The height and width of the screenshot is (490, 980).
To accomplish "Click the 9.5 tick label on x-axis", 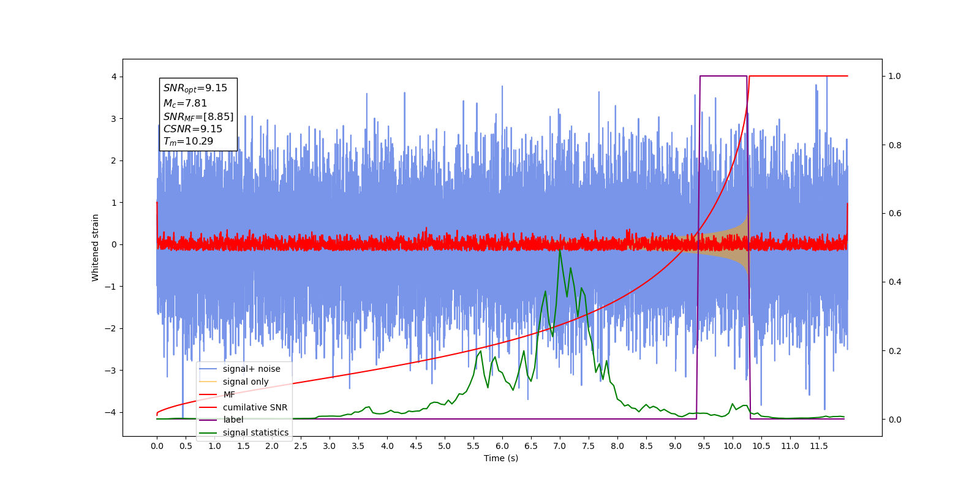I will point(704,446).
